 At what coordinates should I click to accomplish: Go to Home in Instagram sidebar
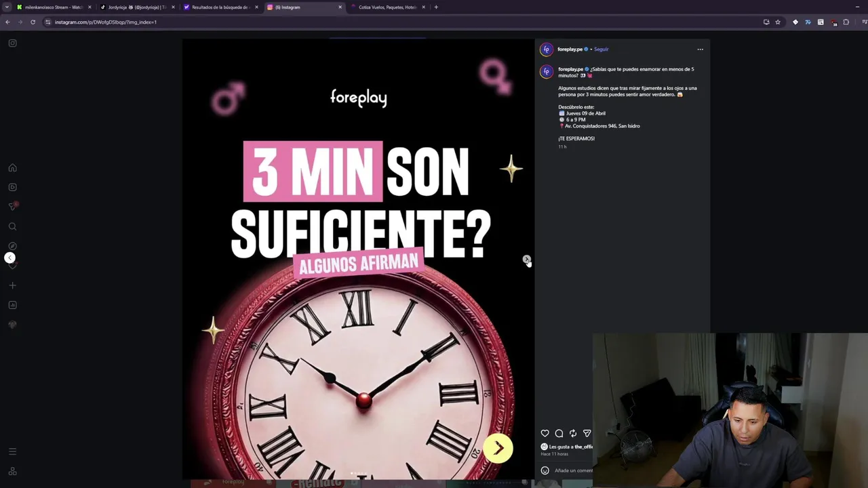[x=12, y=168]
